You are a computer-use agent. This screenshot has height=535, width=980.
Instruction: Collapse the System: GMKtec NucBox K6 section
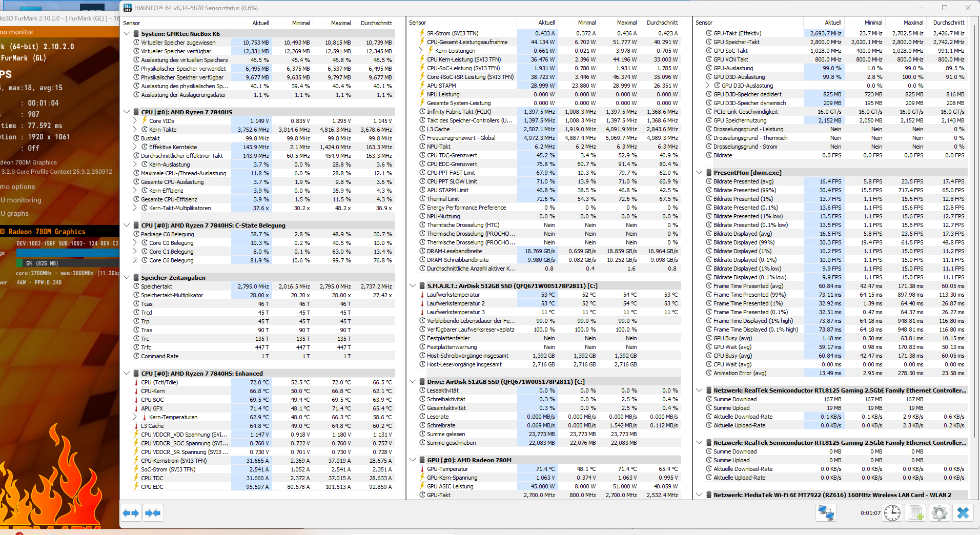[127, 34]
